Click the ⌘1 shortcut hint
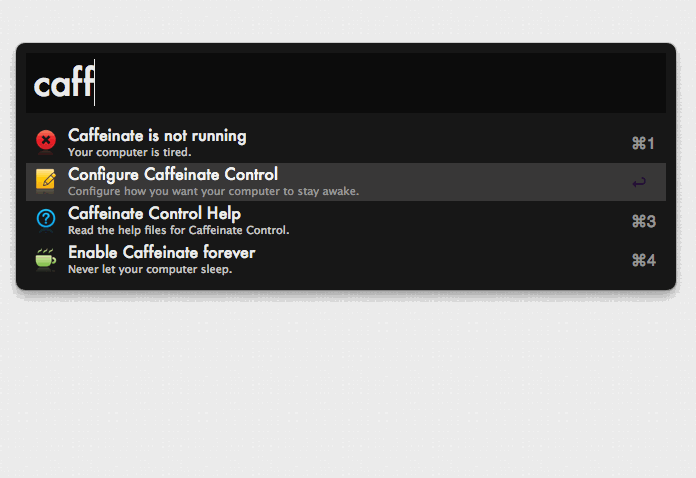Screen dimensions: 696x478 click(x=643, y=143)
